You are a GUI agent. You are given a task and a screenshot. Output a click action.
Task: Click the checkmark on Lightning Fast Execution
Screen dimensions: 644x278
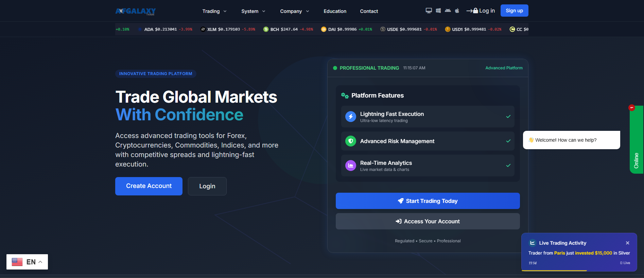click(508, 117)
